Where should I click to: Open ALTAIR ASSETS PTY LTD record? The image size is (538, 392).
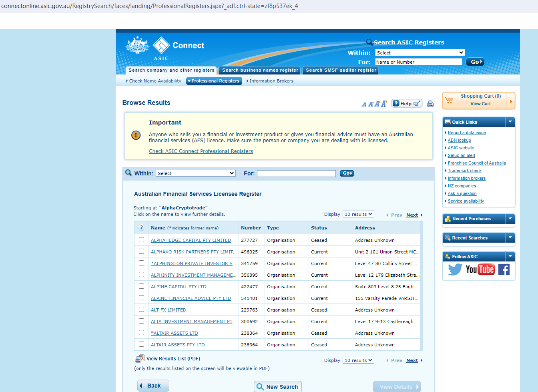pyautogui.click(x=178, y=345)
